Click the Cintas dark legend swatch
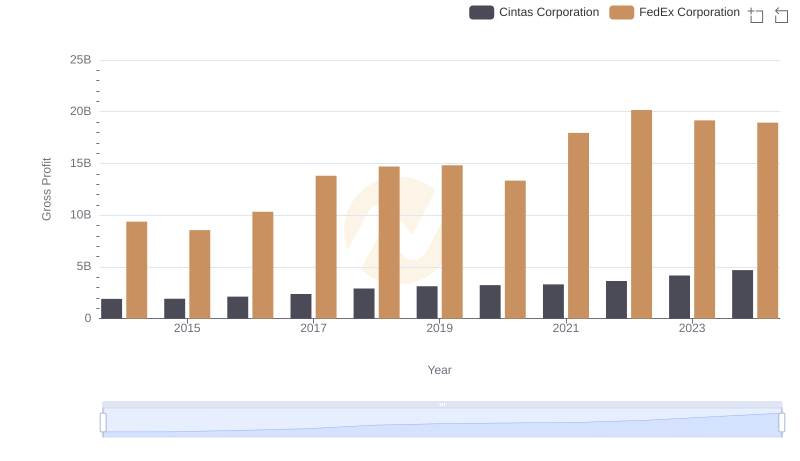800x461 pixels. (482, 12)
